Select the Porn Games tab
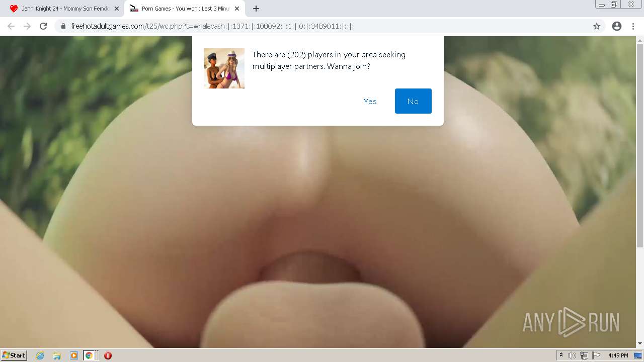Screen dimensions: 644x362 click(x=185, y=9)
